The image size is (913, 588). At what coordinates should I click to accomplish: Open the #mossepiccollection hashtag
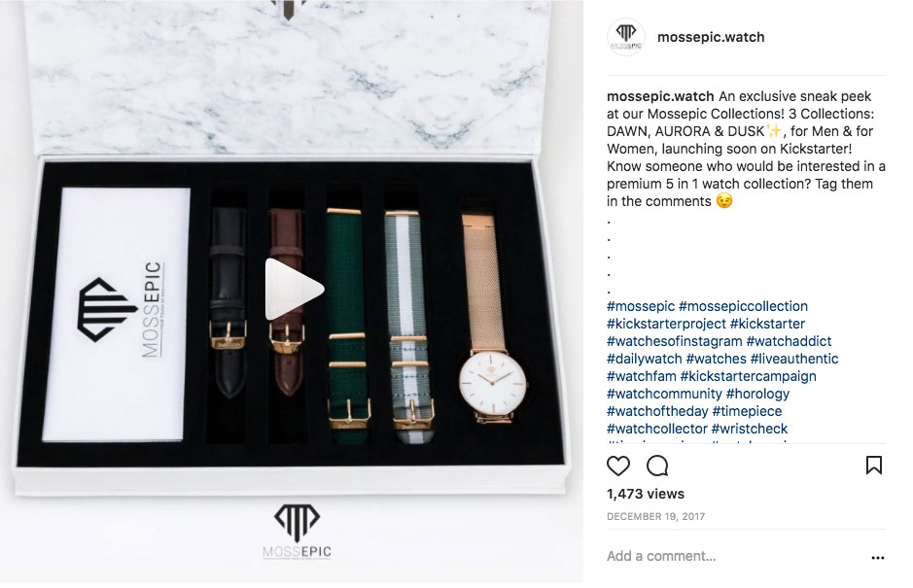743,306
